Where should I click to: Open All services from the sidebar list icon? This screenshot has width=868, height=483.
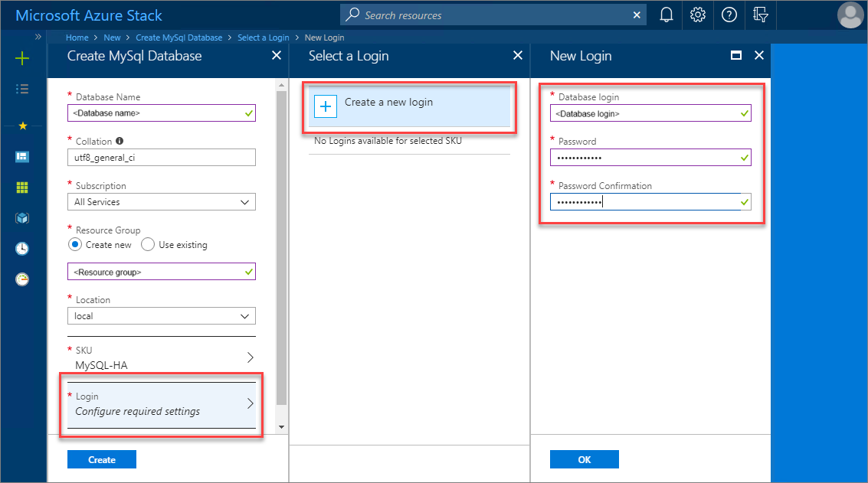click(22, 88)
